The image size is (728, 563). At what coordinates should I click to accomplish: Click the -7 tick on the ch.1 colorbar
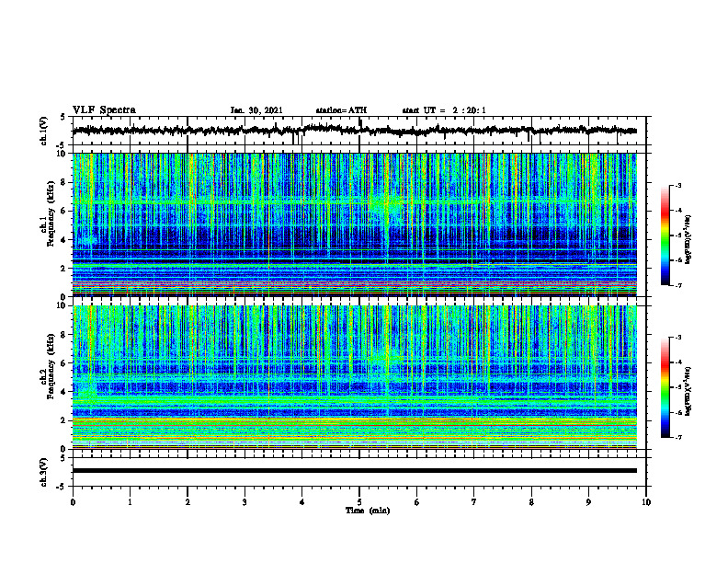point(677,285)
